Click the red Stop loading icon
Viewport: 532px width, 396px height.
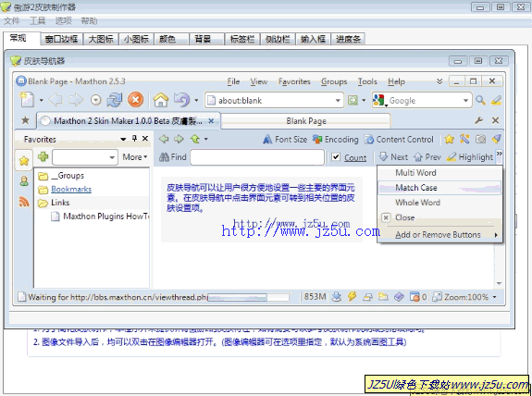(135, 100)
